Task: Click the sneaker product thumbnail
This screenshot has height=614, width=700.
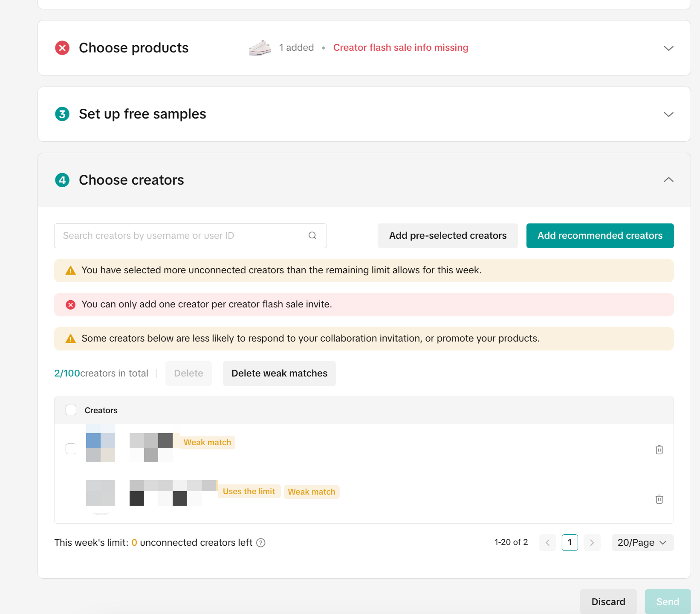Action: [x=260, y=48]
